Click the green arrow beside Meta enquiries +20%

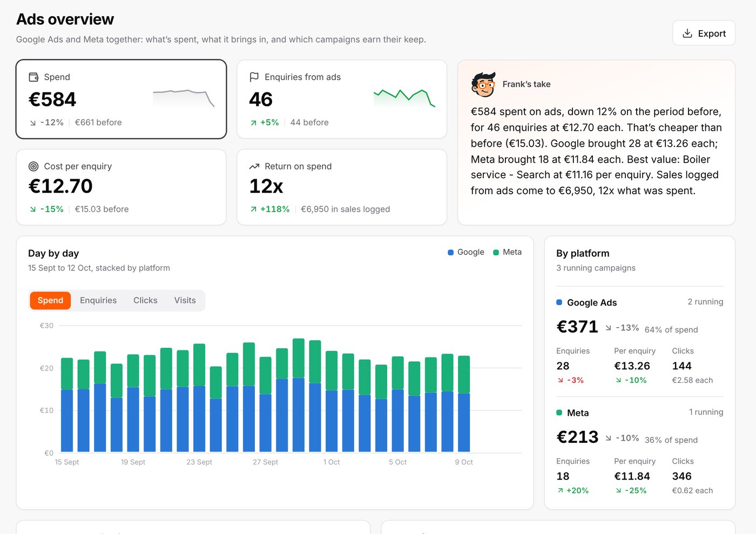[561, 491]
